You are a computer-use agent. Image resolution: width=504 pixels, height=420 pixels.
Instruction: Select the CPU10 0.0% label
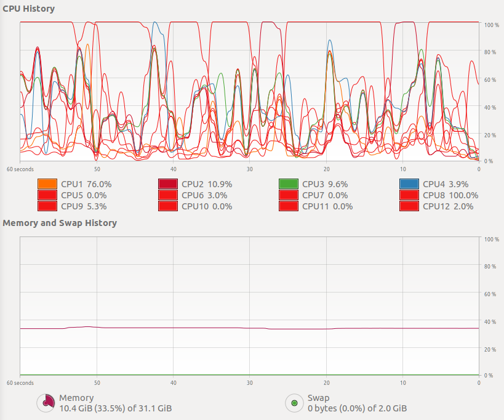click(207, 206)
